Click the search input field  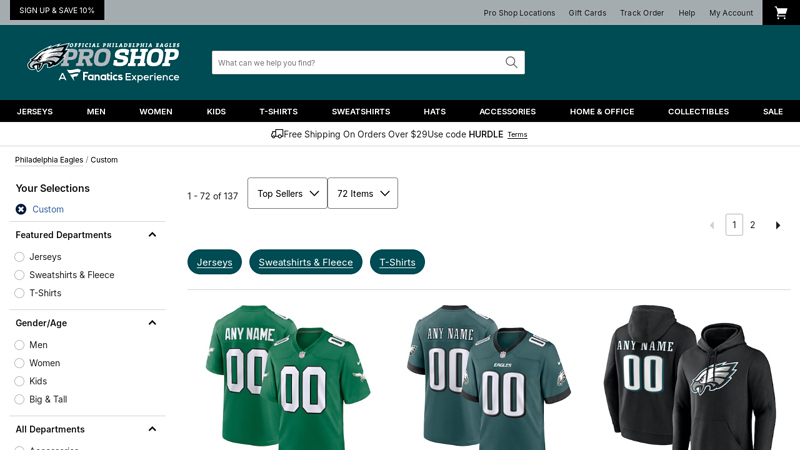point(355,62)
